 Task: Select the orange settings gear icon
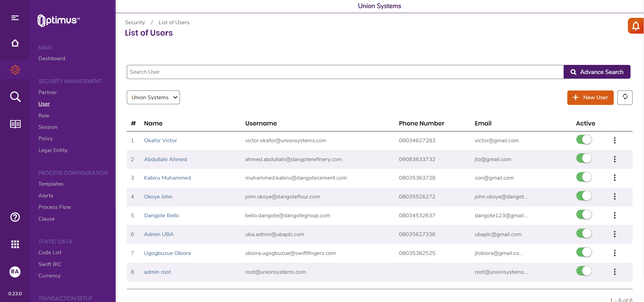coord(15,70)
